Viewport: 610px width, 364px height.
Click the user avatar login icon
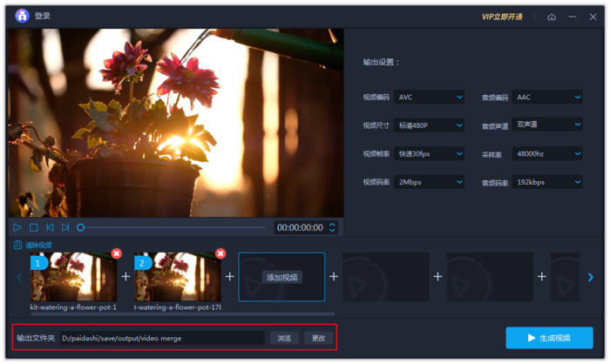point(22,16)
